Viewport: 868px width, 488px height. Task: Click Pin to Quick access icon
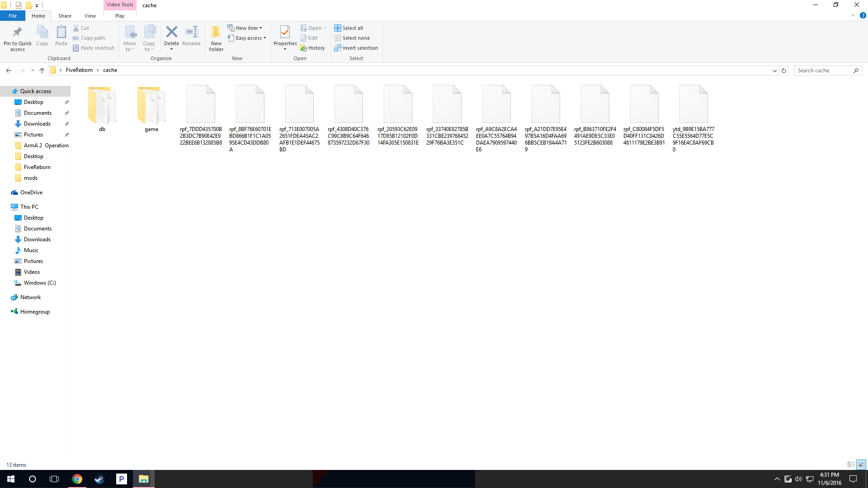coord(18,33)
